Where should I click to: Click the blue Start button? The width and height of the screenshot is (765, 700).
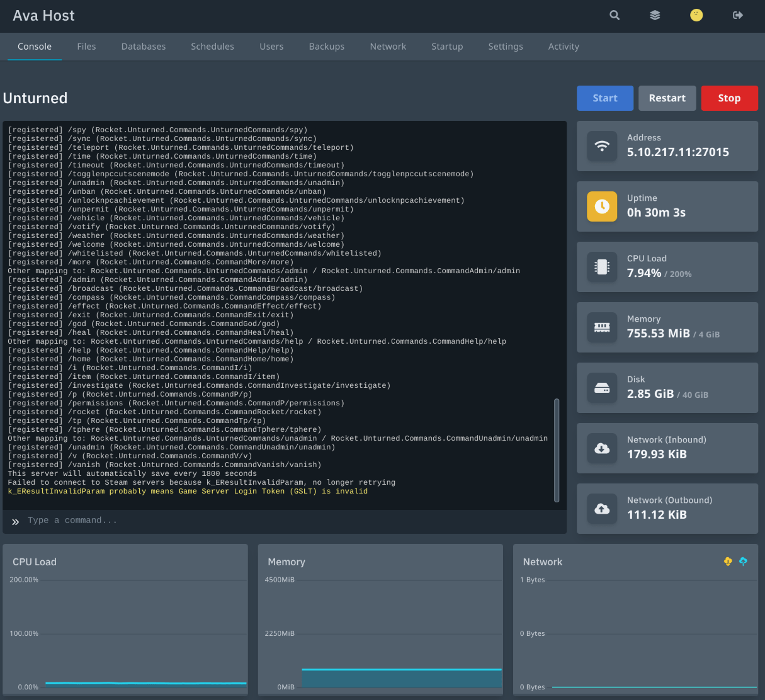click(605, 98)
